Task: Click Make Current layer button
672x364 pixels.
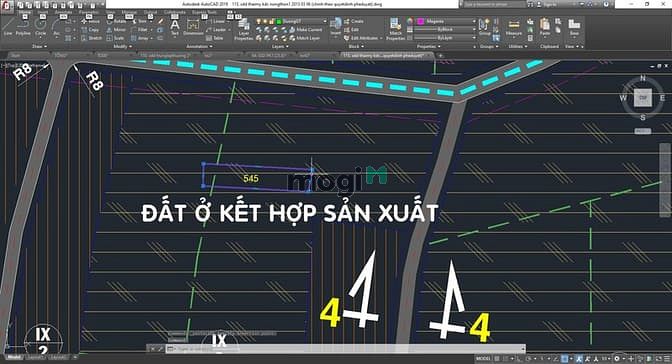Action: [x=306, y=30]
